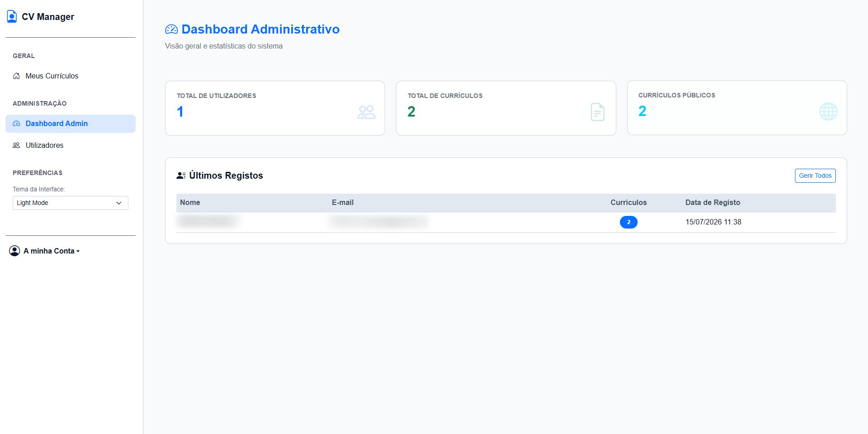Click the user avatar icon for A minha Conta
The image size is (868, 434).
15,251
